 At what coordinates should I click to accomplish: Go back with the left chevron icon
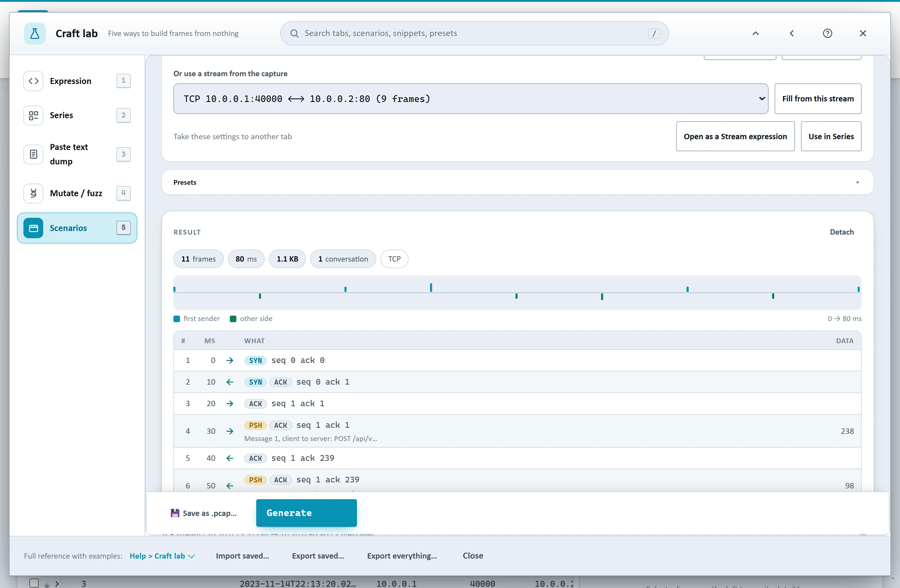[791, 33]
